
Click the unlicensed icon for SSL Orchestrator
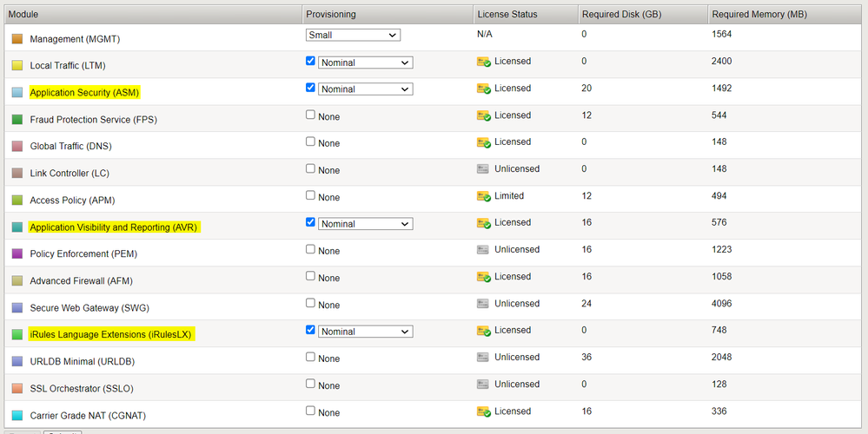484,385
